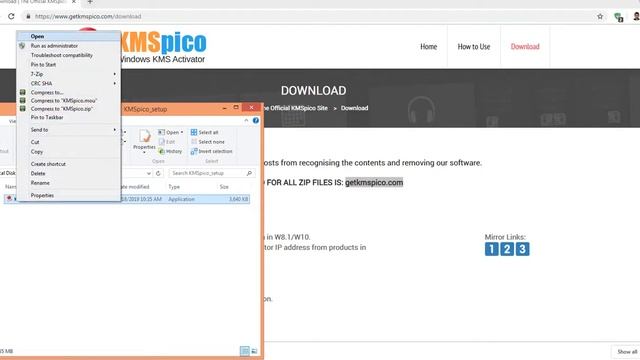
Task: Open a new browser tab
Action: pos(90,2)
